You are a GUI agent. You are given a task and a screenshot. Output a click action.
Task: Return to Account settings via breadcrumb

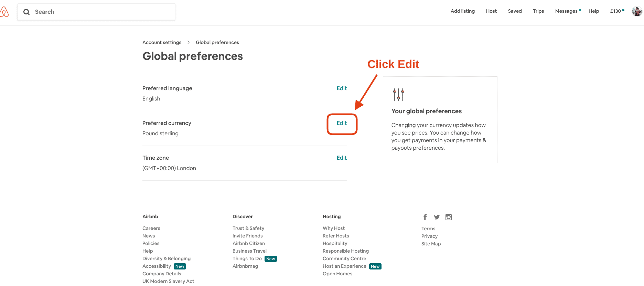pos(162,42)
